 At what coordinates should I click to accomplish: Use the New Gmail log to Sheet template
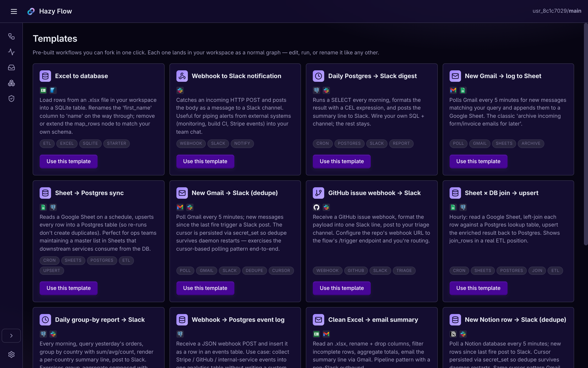pos(478,161)
